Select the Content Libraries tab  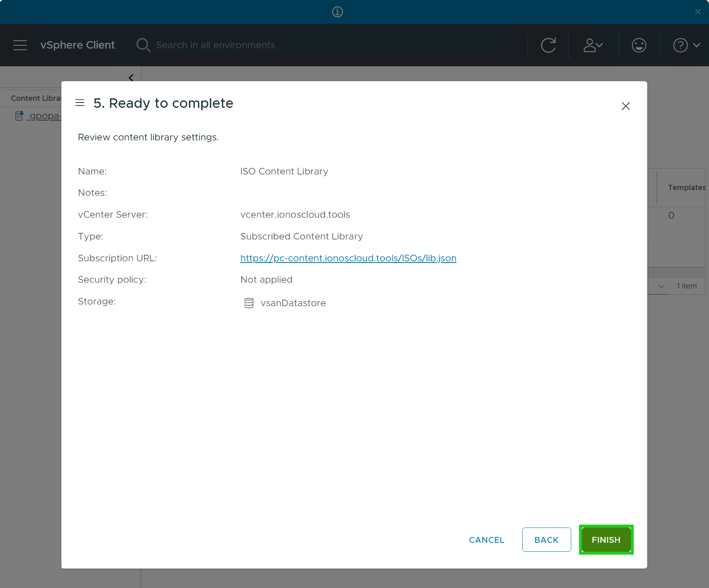(x=36, y=98)
